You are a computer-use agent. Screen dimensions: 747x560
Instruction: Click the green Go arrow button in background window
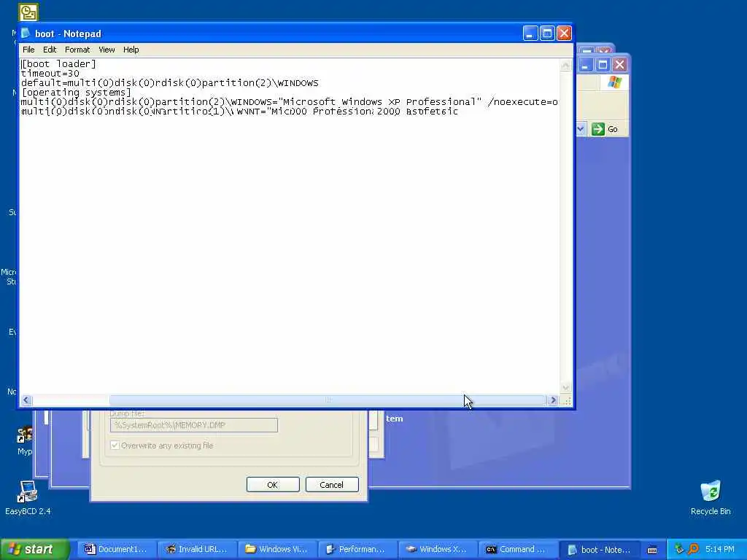point(598,129)
